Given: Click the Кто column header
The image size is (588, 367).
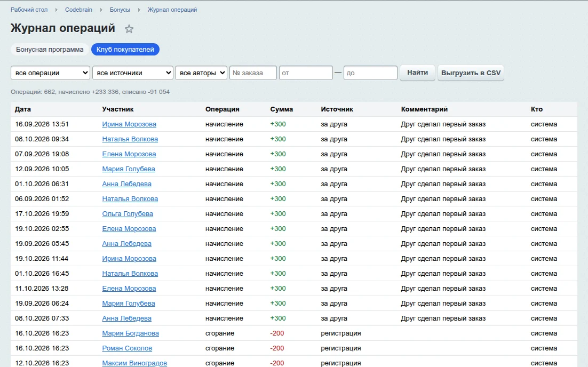Looking at the screenshot, I should (537, 109).
